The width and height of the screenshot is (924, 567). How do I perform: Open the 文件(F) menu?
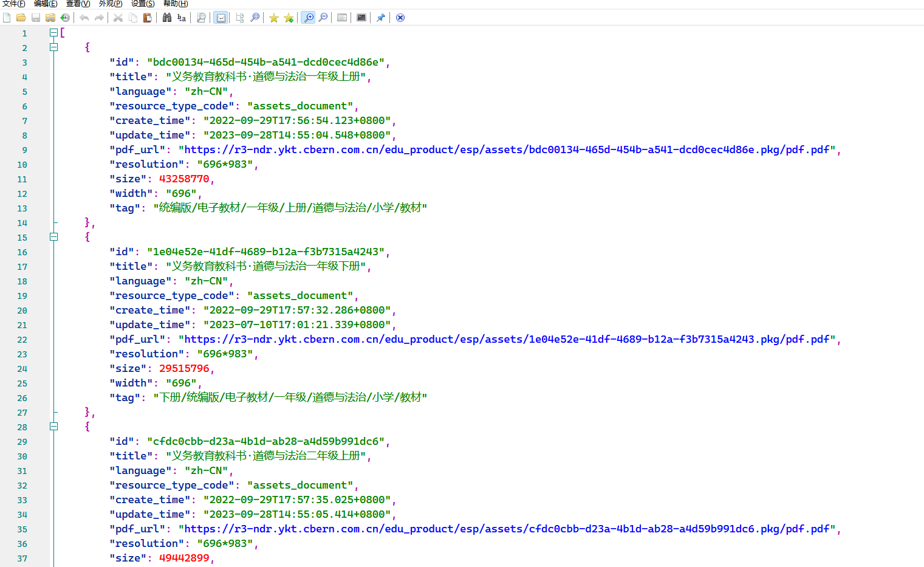tap(13, 4)
